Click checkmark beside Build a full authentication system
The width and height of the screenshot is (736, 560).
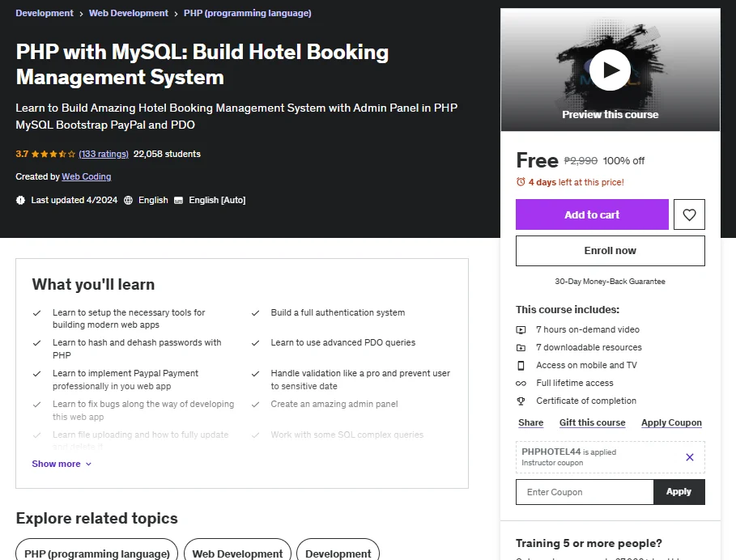(255, 313)
